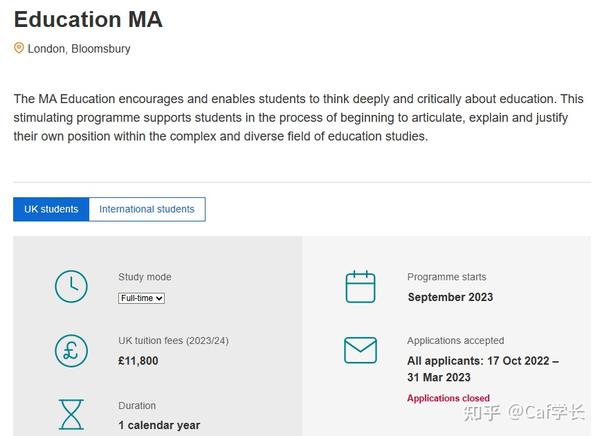Select the UK students tab
600x436 pixels.
coord(51,209)
